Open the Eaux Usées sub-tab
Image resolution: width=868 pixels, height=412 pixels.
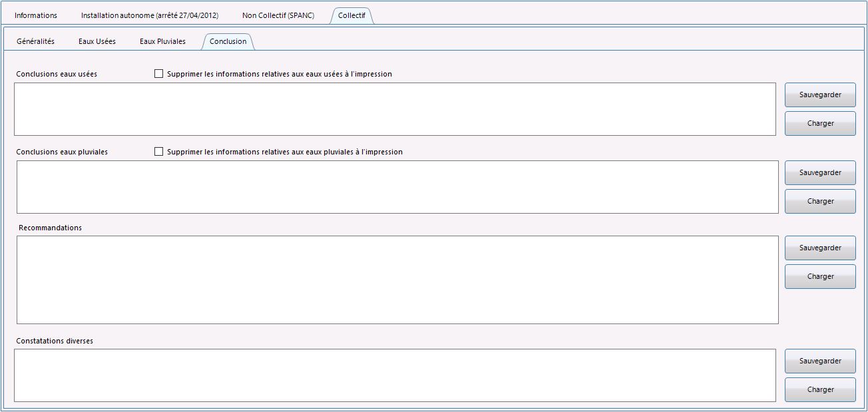(x=97, y=41)
